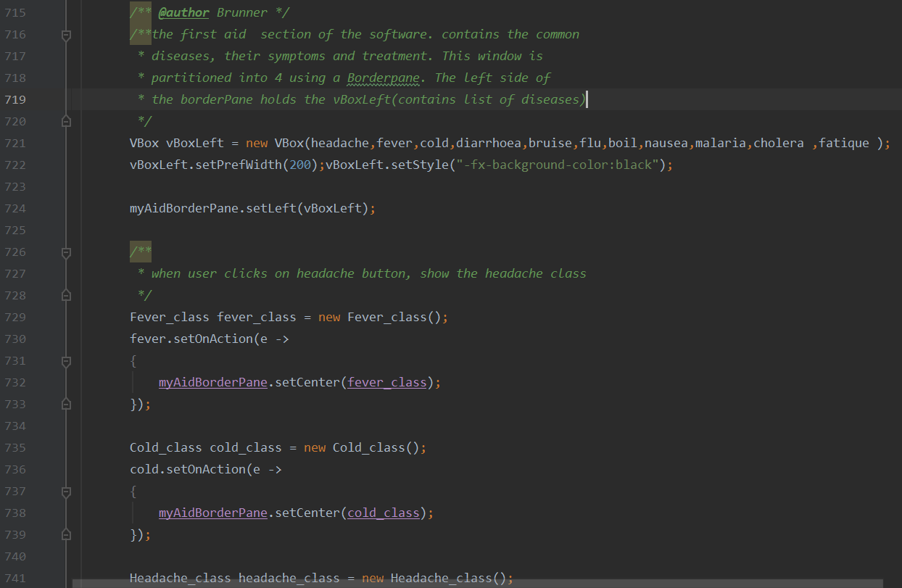Click the Cold_class() constructor call on line 735
The height and width of the screenshot is (588, 902).
tap(376, 447)
